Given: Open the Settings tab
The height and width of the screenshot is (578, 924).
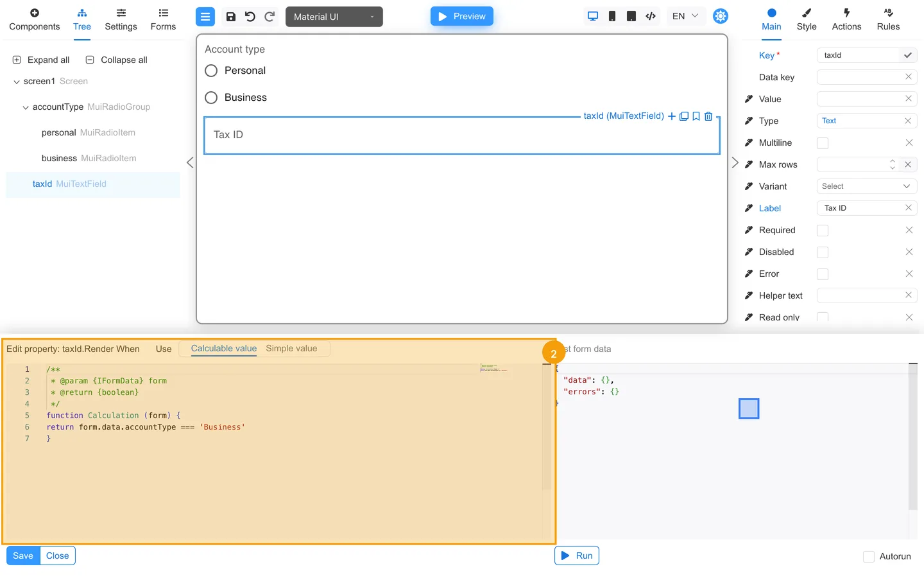Looking at the screenshot, I should (121, 20).
